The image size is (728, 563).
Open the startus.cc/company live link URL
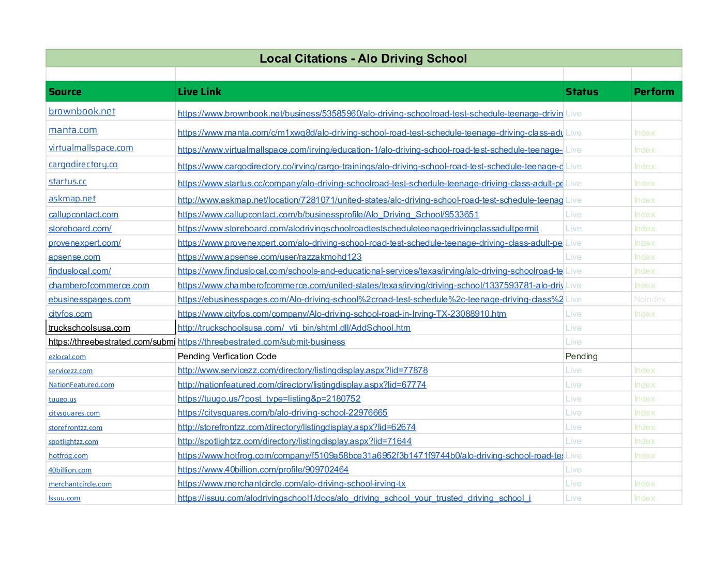[x=370, y=183]
